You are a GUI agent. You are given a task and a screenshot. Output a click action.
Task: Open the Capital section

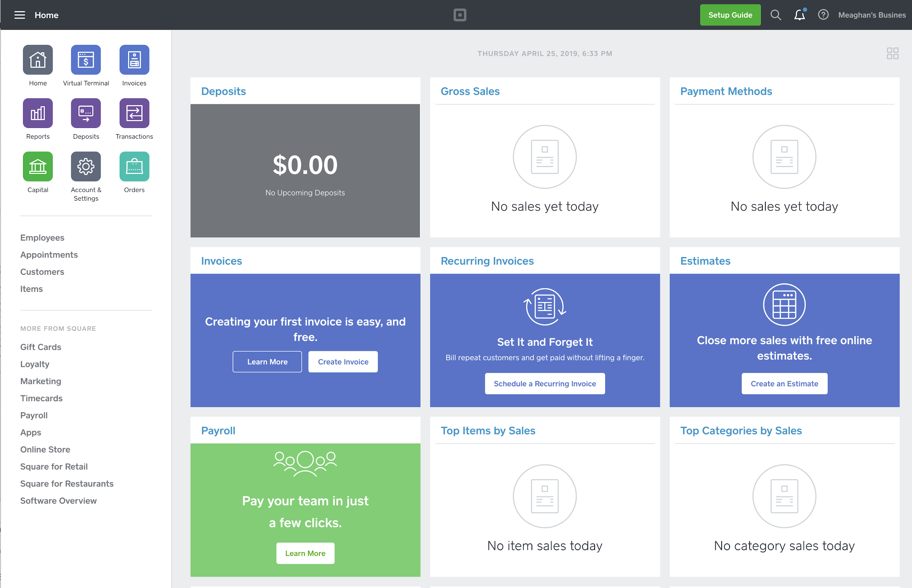click(x=38, y=166)
